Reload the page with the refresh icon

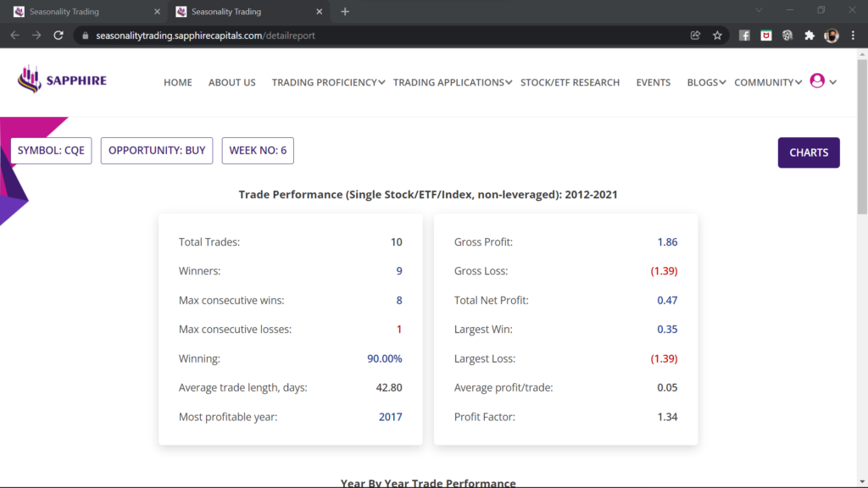58,36
